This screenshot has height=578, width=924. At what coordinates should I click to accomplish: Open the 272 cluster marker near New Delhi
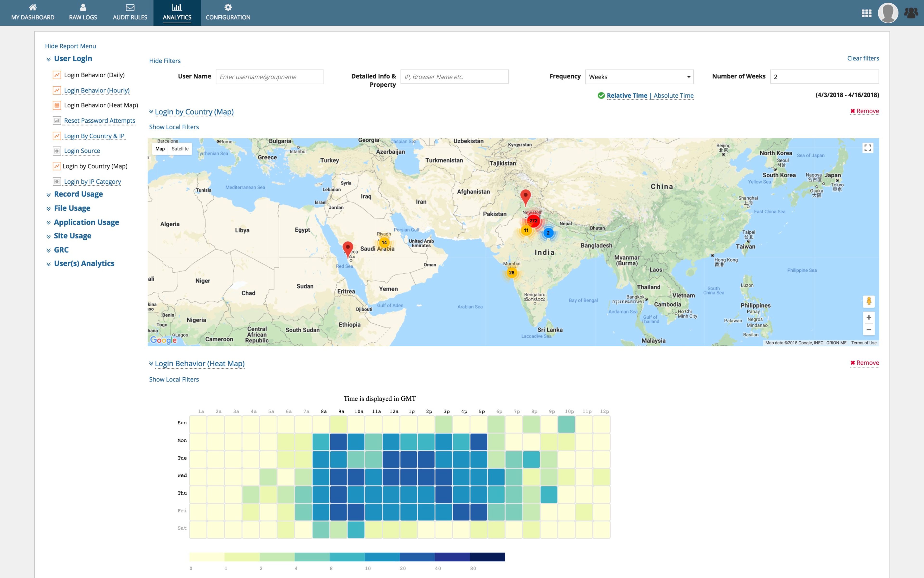pos(533,221)
